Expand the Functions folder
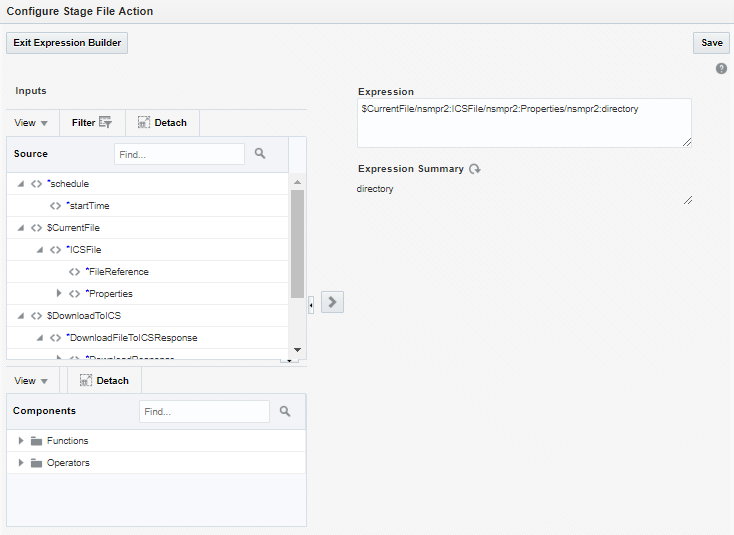 (x=21, y=441)
